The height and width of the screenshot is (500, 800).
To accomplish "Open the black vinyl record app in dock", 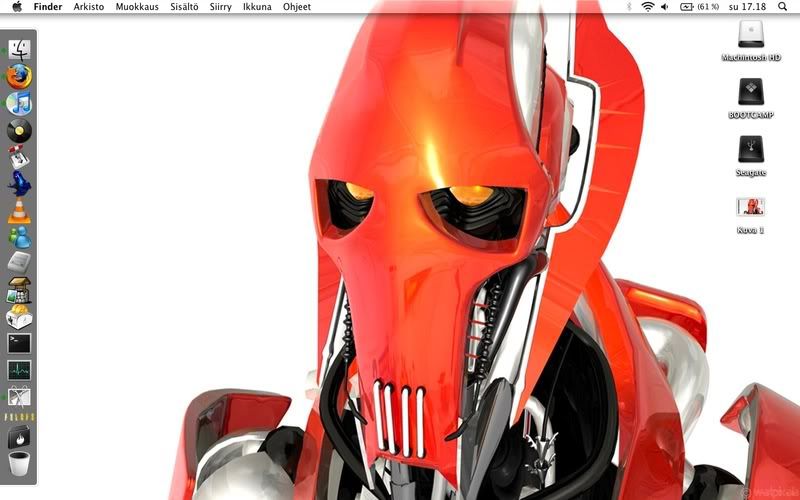I will [x=19, y=131].
